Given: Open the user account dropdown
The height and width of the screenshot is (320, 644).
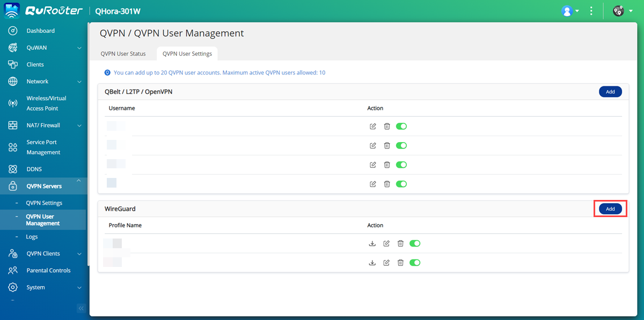Looking at the screenshot, I should tap(570, 11).
